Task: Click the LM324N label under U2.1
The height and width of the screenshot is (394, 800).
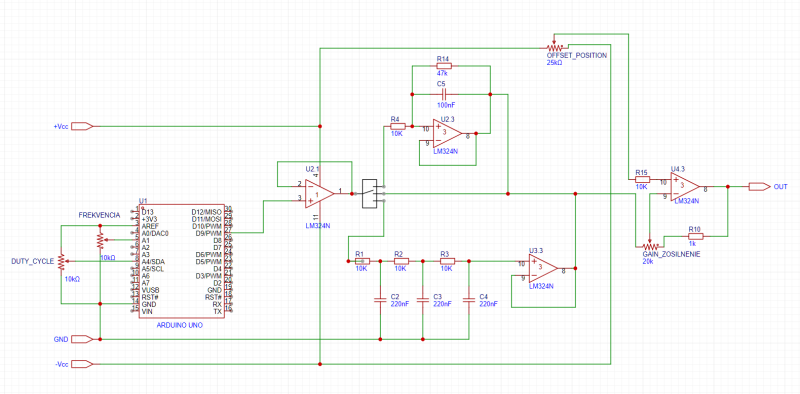Action: 317,225
